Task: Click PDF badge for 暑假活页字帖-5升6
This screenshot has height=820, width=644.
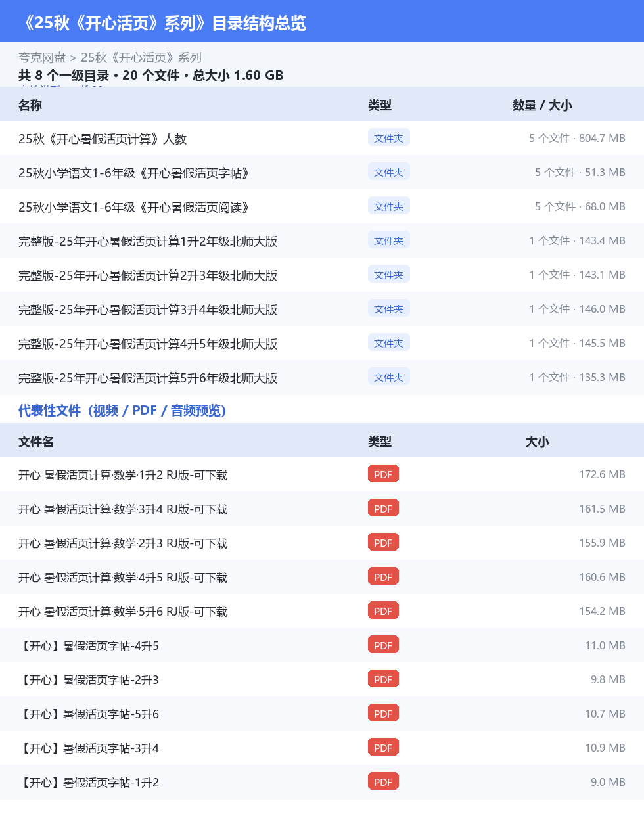Action: (383, 713)
